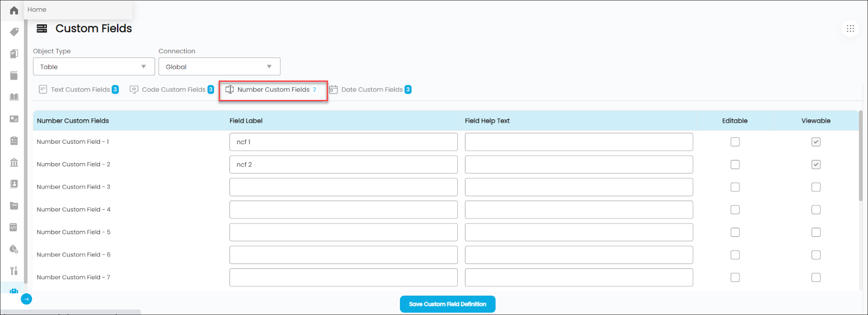This screenshot has width=868, height=315.
Task: Edit Field Label containing ncf 1
Action: click(x=343, y=142)
